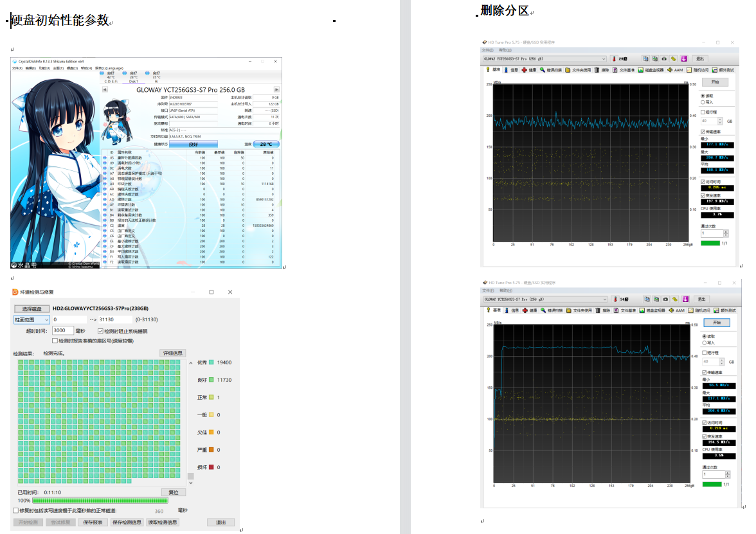Viewport: 756px width, 534px height.
Task: Toggle the 突发速率 checkbox in lower HD Tune
Action: click(x=705, y=436)
